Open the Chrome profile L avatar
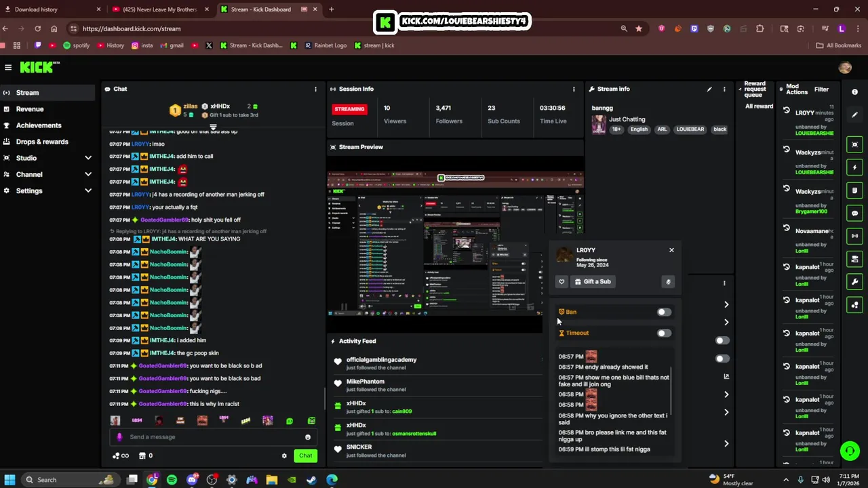This screenshot has width=868, height=488. (842, 28)
